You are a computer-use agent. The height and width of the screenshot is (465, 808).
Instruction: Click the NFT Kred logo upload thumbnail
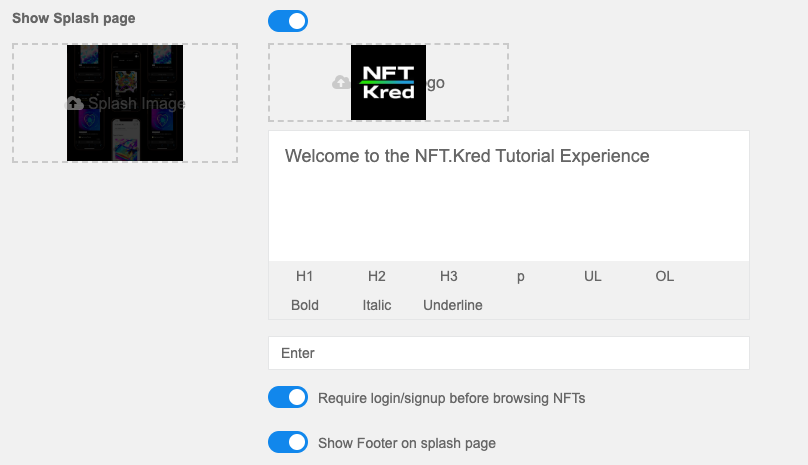click(x=389, y=82)
